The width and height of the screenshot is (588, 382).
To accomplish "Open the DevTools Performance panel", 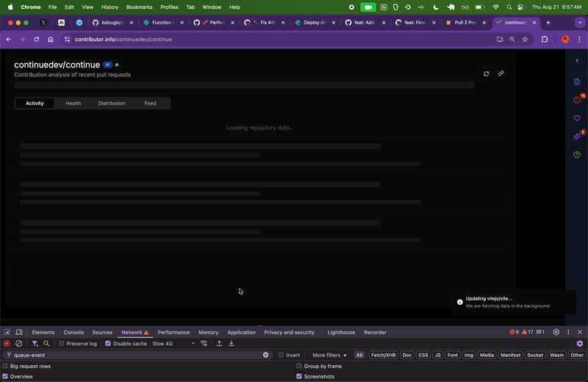I will tap(173, 333).
